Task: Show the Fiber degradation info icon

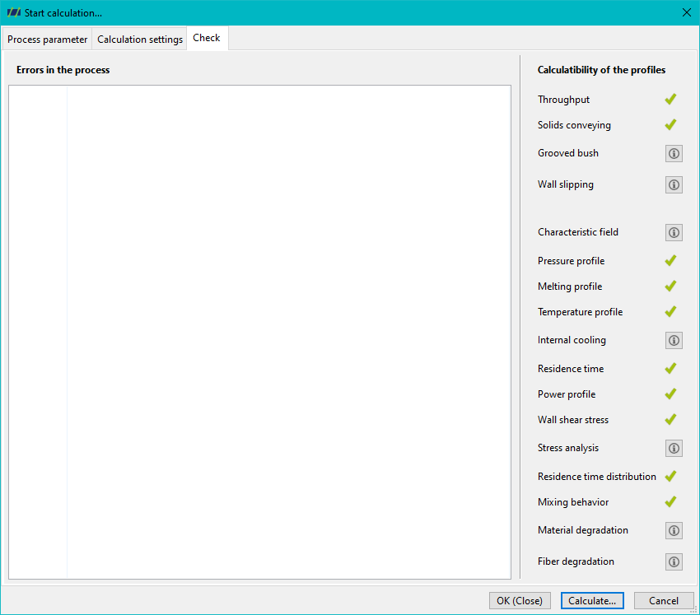Action: point(674,561)
